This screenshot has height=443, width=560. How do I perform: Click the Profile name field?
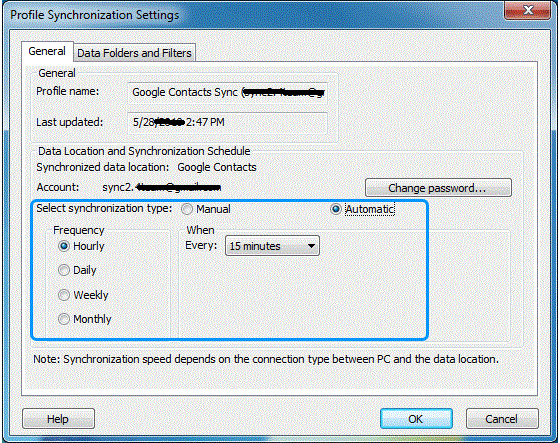coord(228,93)
